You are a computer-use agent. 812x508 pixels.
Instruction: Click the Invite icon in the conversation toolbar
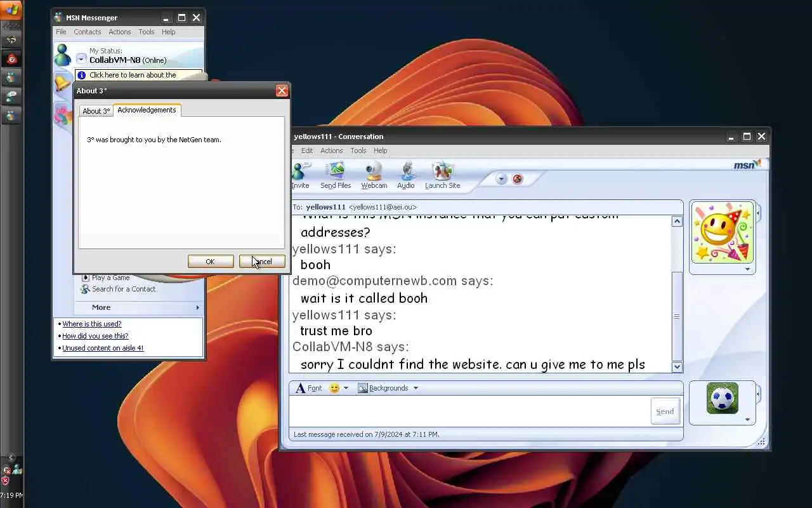pyautogui.click(x=301, y=171)
